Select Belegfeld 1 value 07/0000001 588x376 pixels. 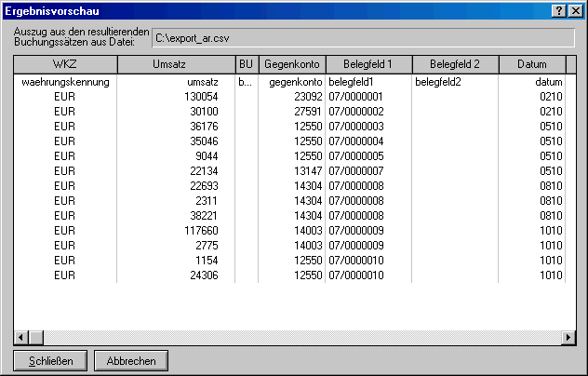click(356, 97)
